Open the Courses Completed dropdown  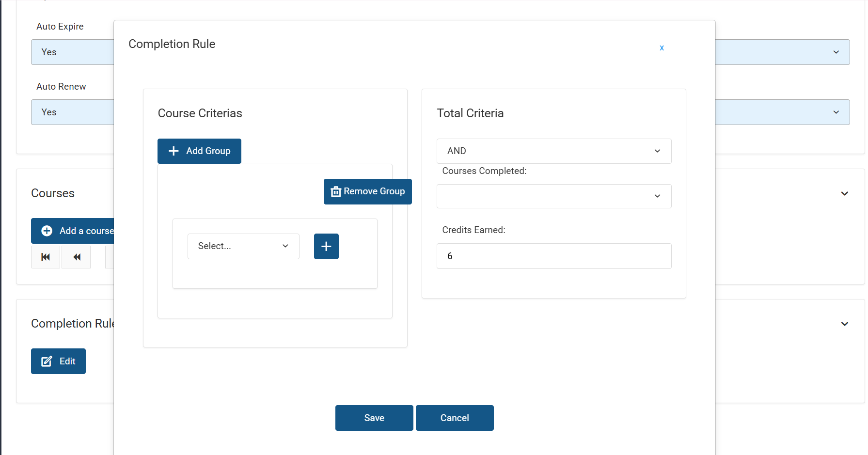point(553,196)
